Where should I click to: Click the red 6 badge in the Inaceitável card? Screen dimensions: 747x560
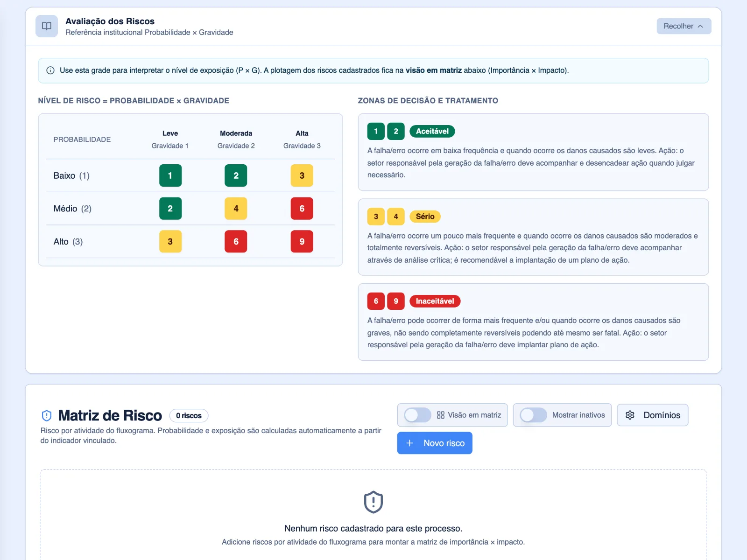[x=376, y=301]
